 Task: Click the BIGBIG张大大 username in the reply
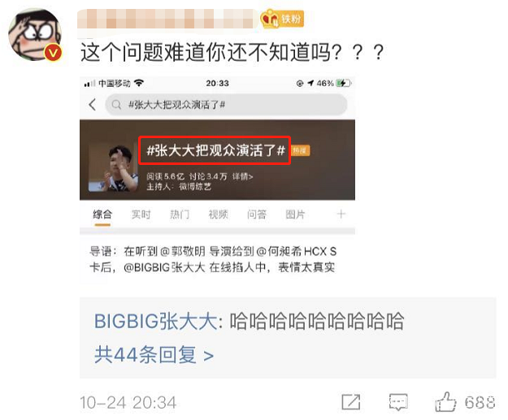click(155, 322)
